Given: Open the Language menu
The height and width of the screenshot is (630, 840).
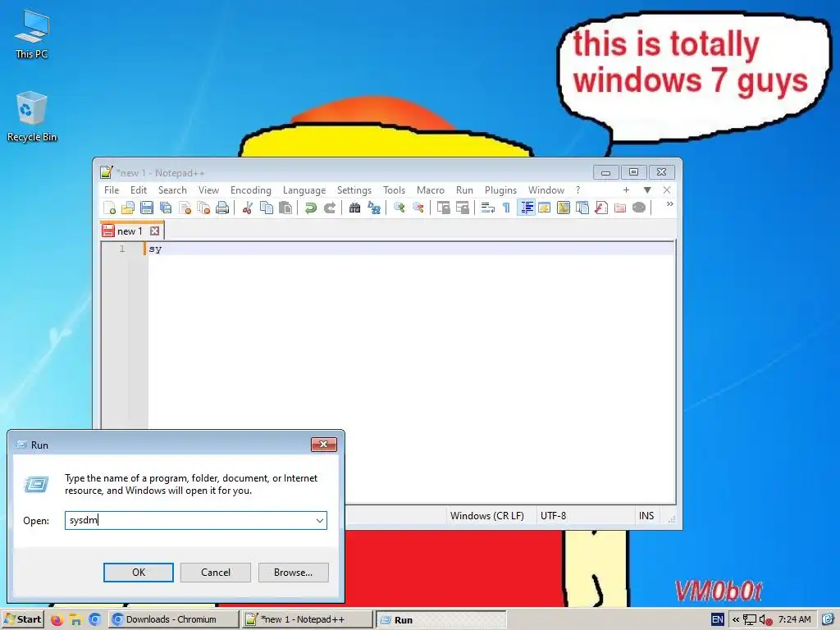Looking at the screenshot, I should click(304, 190).
